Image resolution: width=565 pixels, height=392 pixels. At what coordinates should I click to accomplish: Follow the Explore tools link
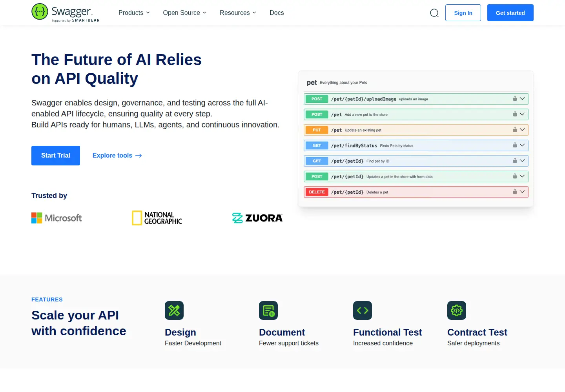117,156
